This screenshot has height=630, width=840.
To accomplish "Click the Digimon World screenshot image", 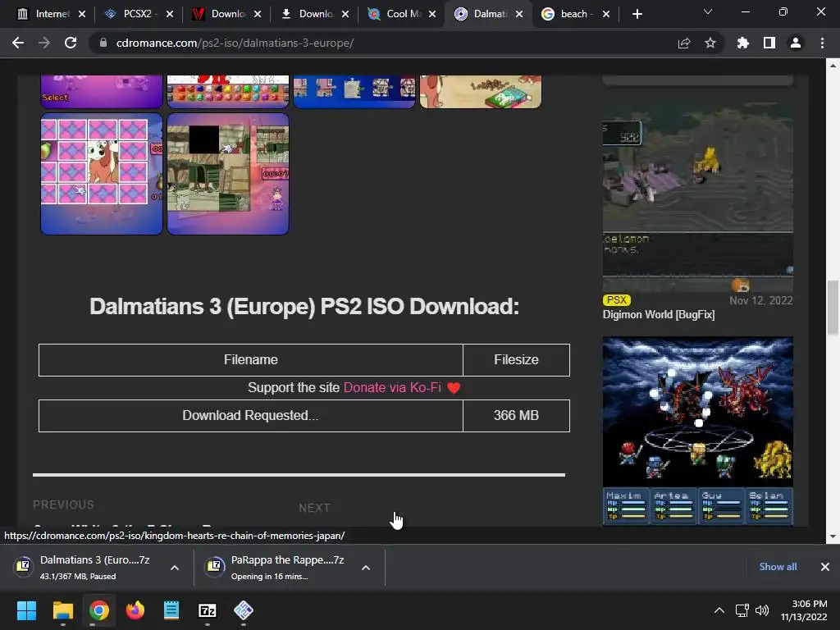I will pos(697,195).
